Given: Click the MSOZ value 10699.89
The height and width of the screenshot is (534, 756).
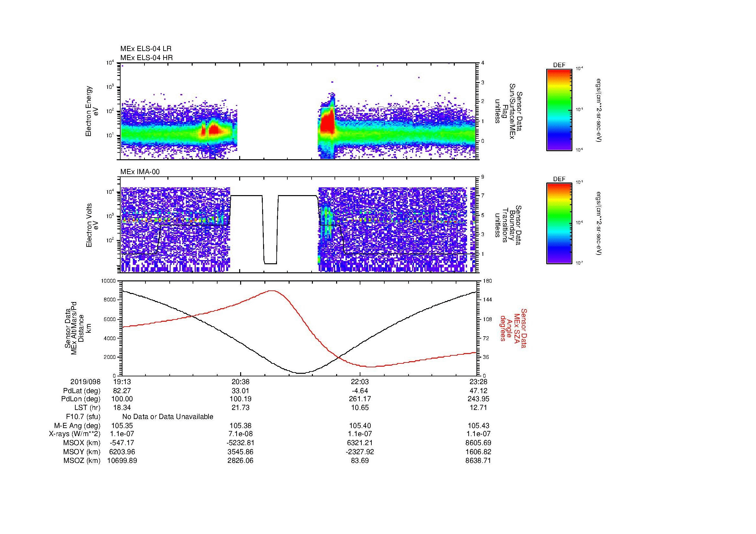Looking at the screenshot, I should point(122,461).
